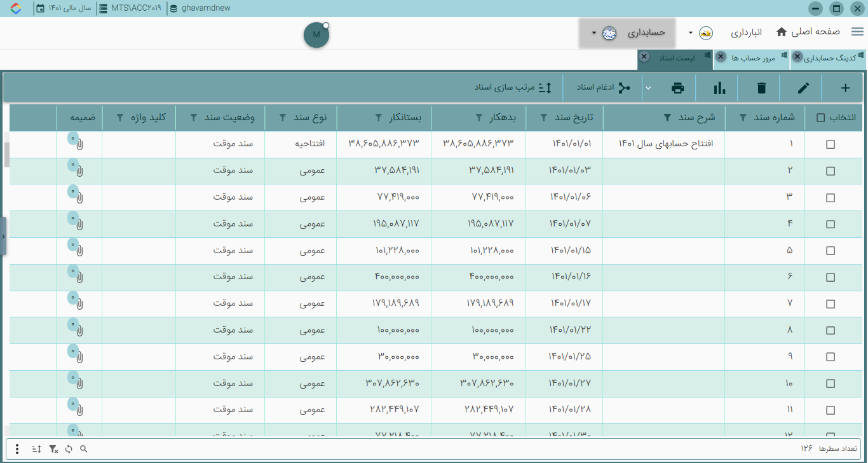
Task: Expand the left side panel handle
Action: 3,236
